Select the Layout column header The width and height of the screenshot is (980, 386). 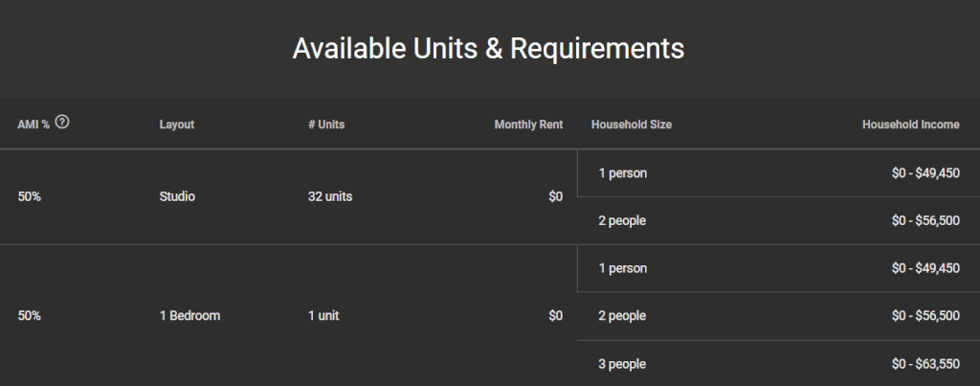(x=177, y=125)
